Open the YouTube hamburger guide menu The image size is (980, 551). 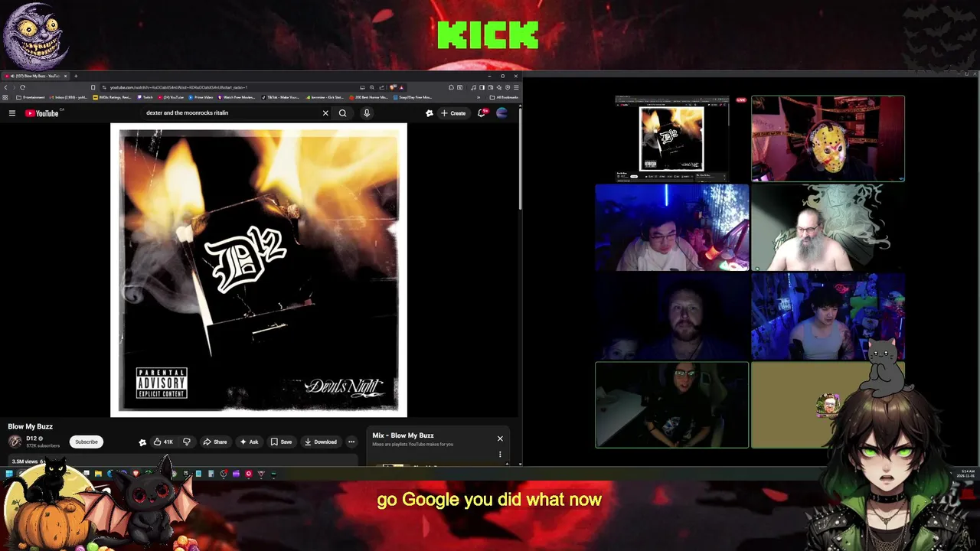pos(11,113)
